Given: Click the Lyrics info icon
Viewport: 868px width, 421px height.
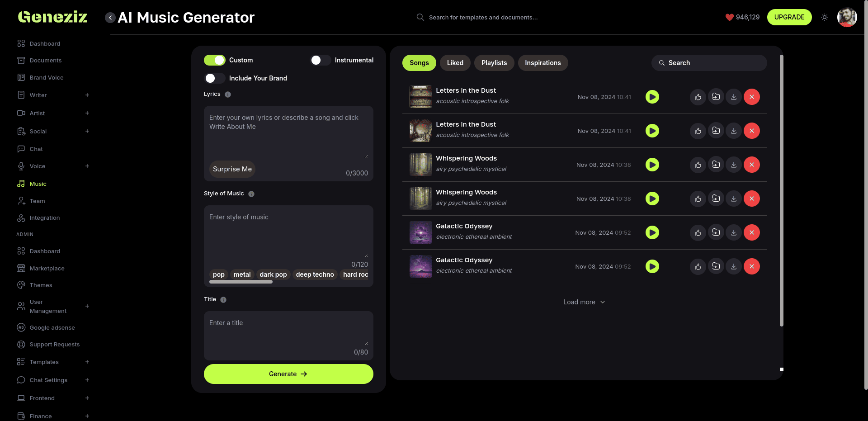Looking at the screenshot, I should click(228, 95).
